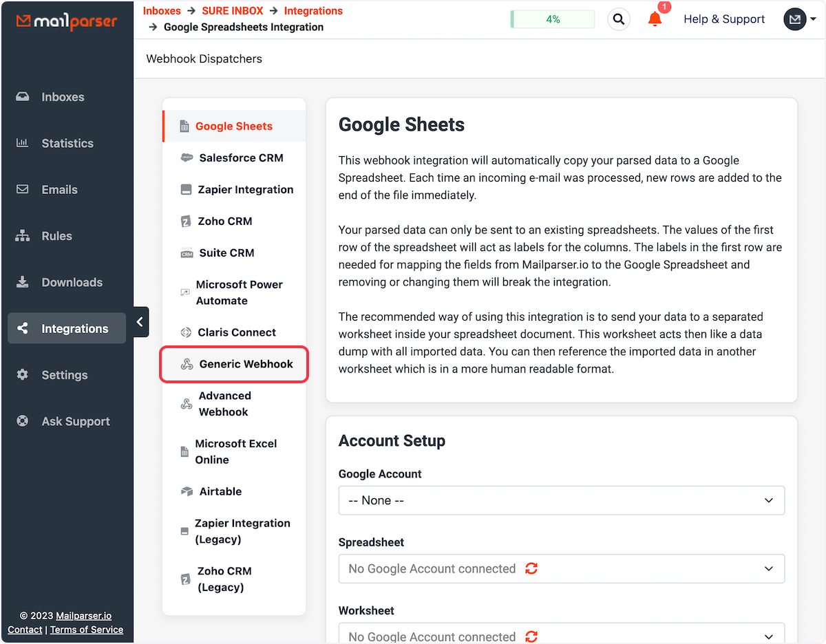Open the Google Account dropdown
This screenshot has width=826, height=644.
562,500
